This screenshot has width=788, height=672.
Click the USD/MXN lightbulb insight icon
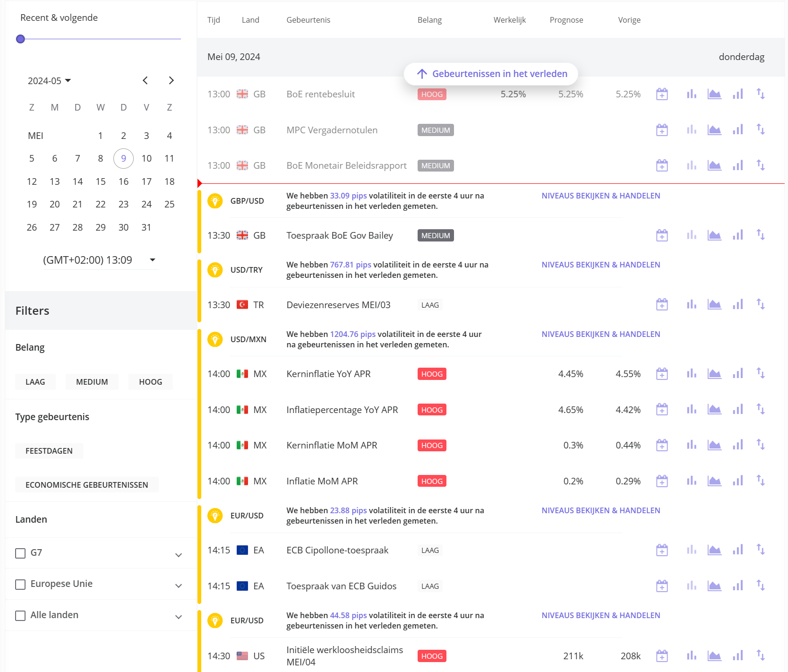[215, 339]
